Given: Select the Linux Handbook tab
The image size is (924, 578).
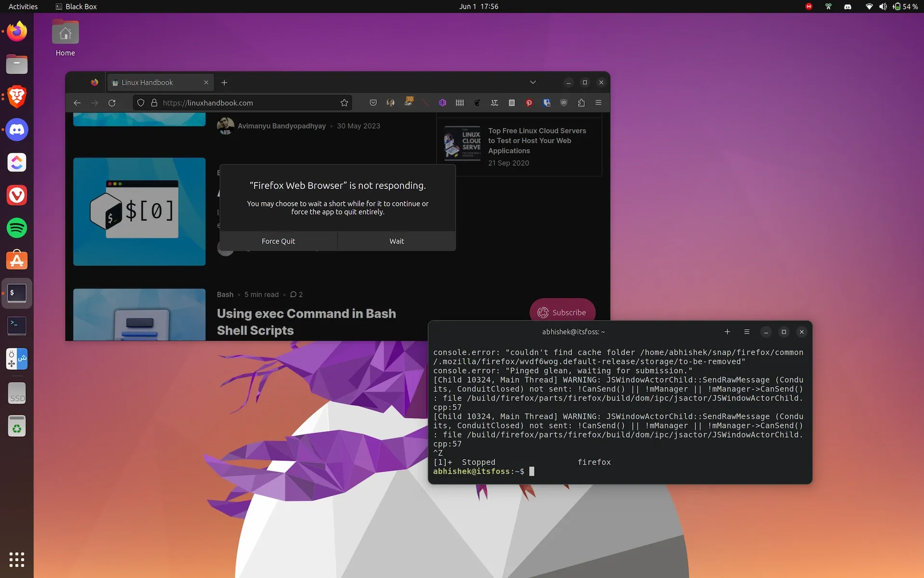Looking at the screenshot, I should [160, 82].
